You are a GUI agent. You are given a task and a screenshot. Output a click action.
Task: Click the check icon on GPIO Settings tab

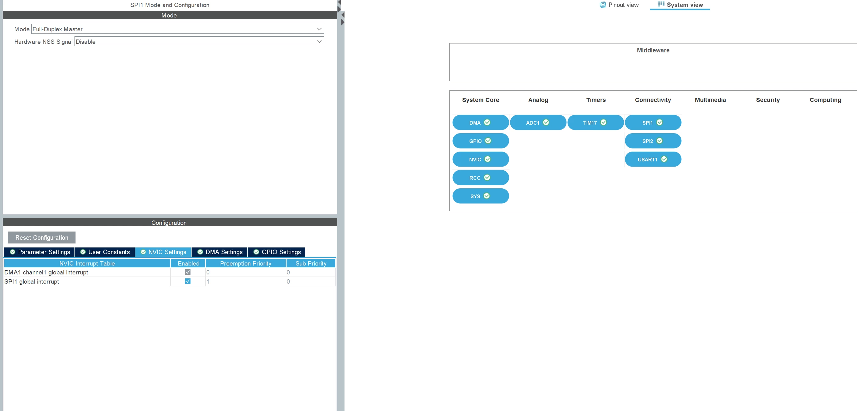click(x=256, y=252)
